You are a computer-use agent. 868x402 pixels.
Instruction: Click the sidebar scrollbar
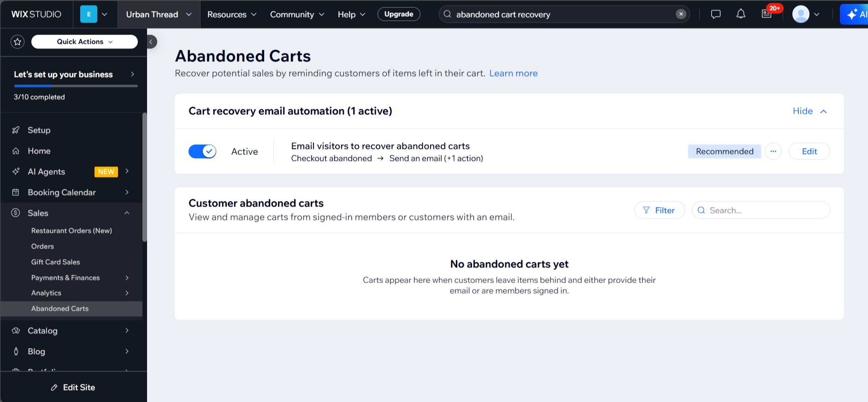[144, 177]
